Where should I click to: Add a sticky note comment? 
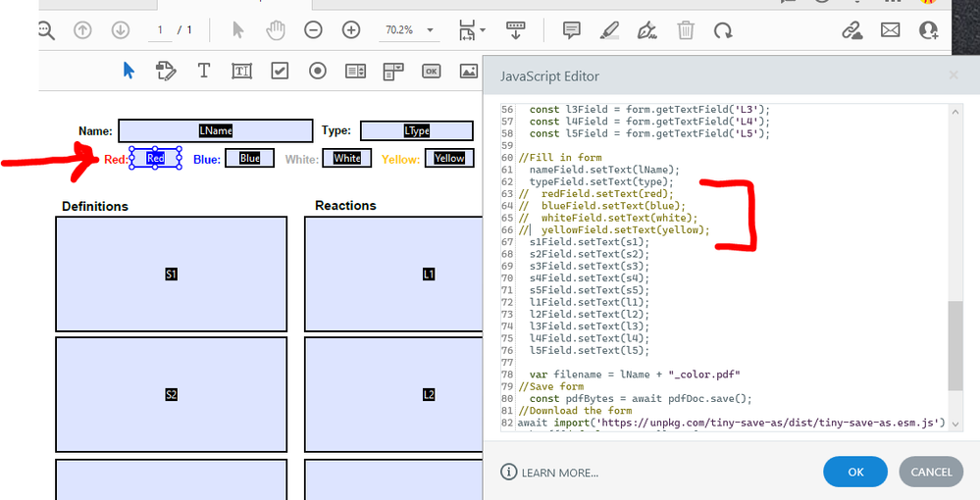tap(571, 30)
